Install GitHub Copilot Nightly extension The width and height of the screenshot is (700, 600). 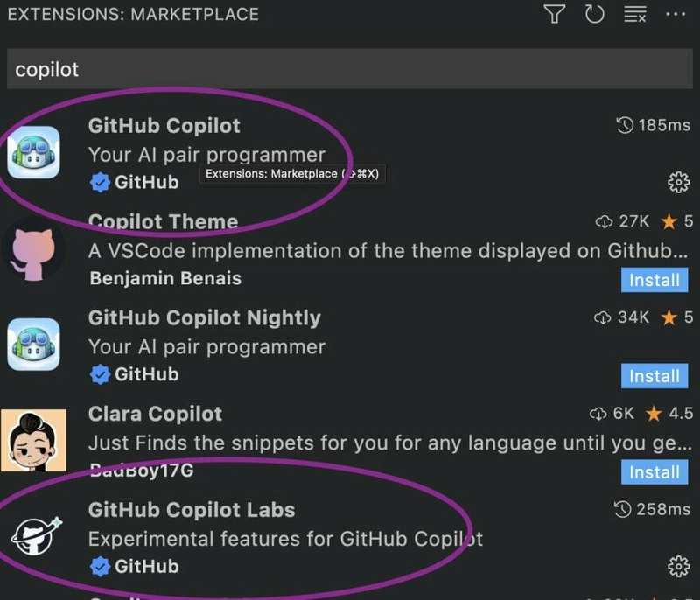pyautogui.click(x=654, y=376)
